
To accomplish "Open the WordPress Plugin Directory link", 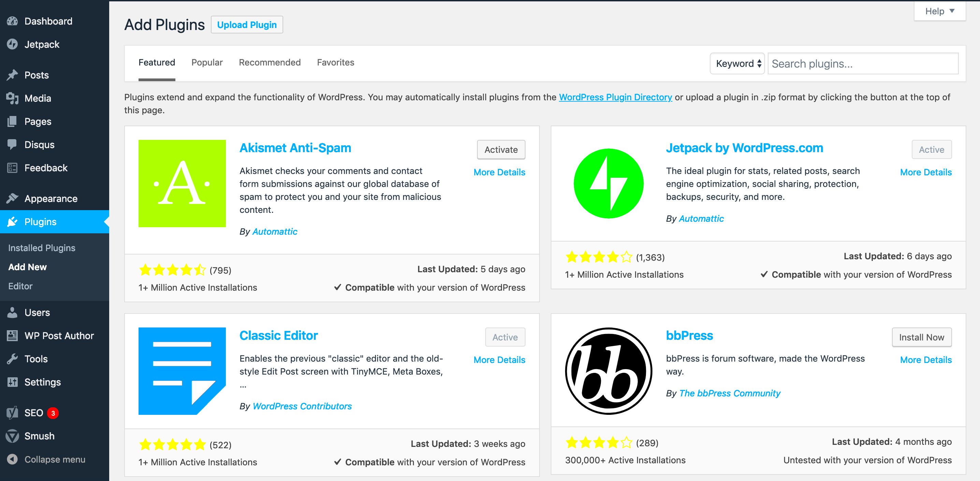I will click(x=615, y=97).
